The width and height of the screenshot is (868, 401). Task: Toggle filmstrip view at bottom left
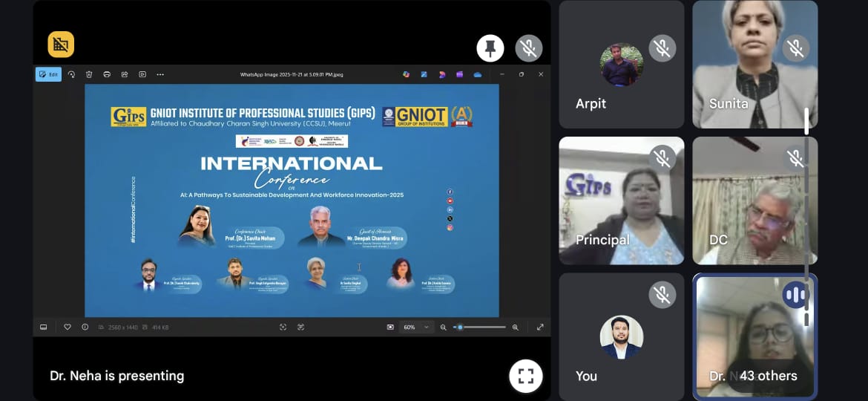point(43,327)
